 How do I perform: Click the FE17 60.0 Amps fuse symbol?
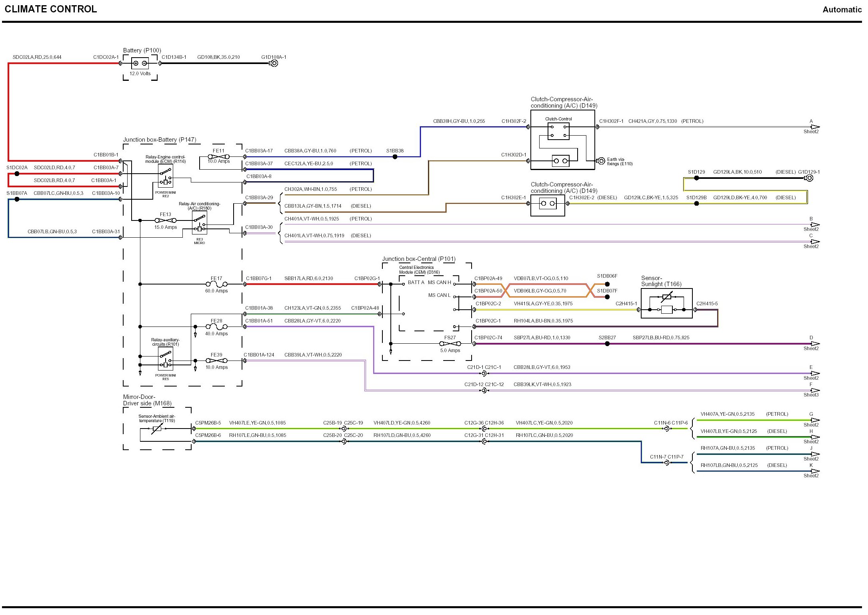(x=216, y=284)
